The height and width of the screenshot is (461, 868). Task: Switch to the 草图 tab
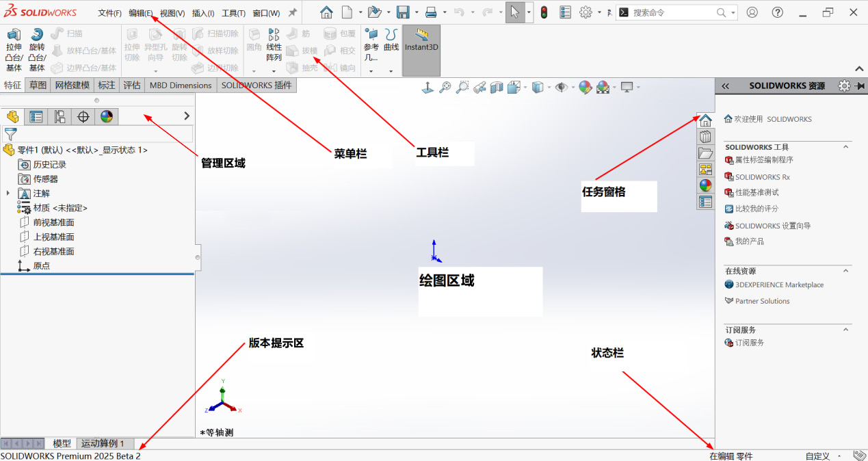[x=38, y=85]
